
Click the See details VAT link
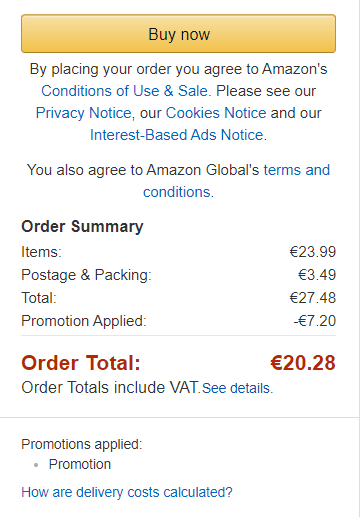(237, 388)
